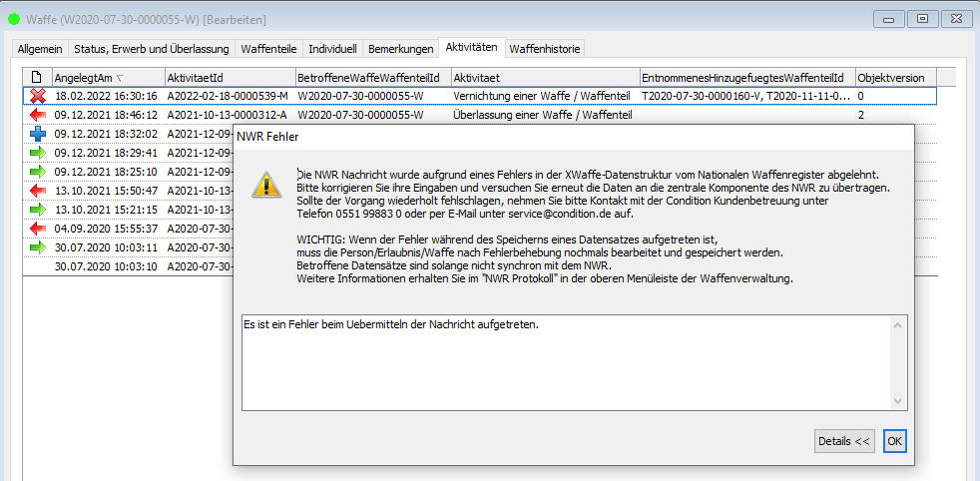Click the green arrow on the 18:29:41 row
The height and width of the screenshot is (481, 980).
[x=38, y=153]
